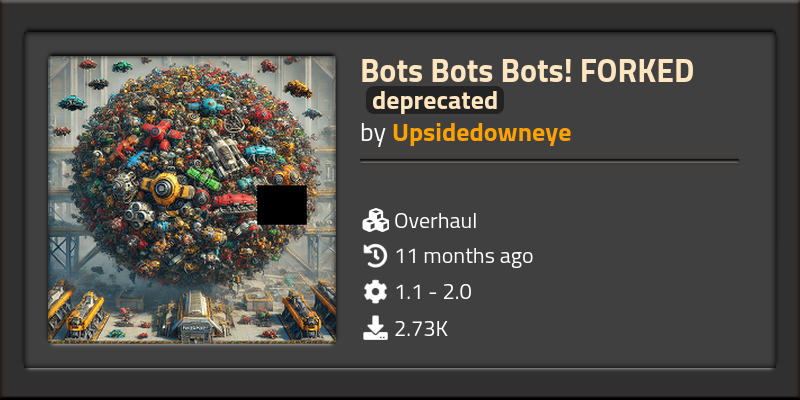Open the Bots Bots Bots! FORKED title
The height and width of the screenshot is (400, 800).
[527, 71]
